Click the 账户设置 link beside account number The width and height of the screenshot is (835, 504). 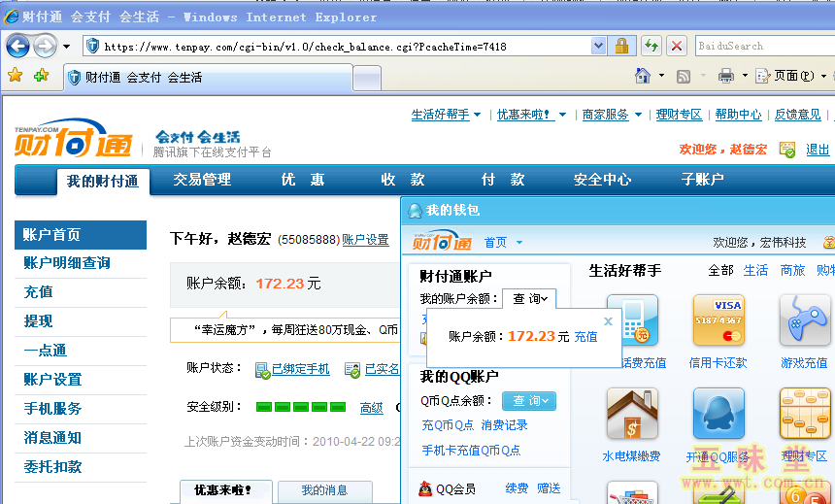[x=365, y=240]
